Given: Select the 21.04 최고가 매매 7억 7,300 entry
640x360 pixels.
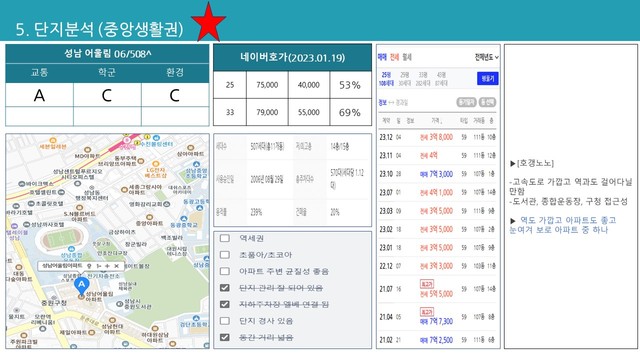Looking at the screenshot, I should [x=438, y=316].
